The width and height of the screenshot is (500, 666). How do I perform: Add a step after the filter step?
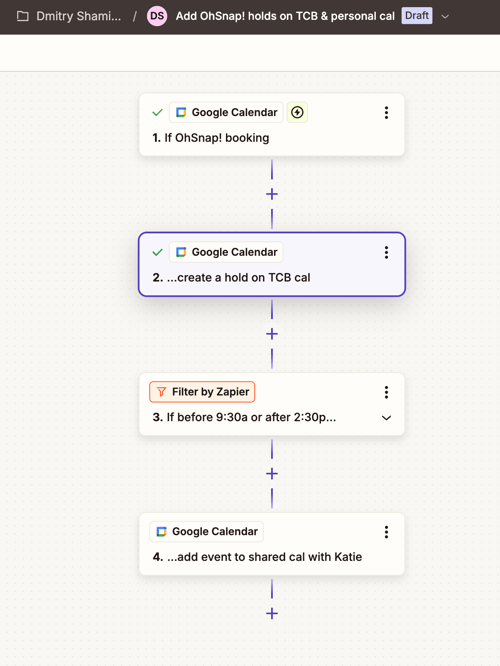272,474
